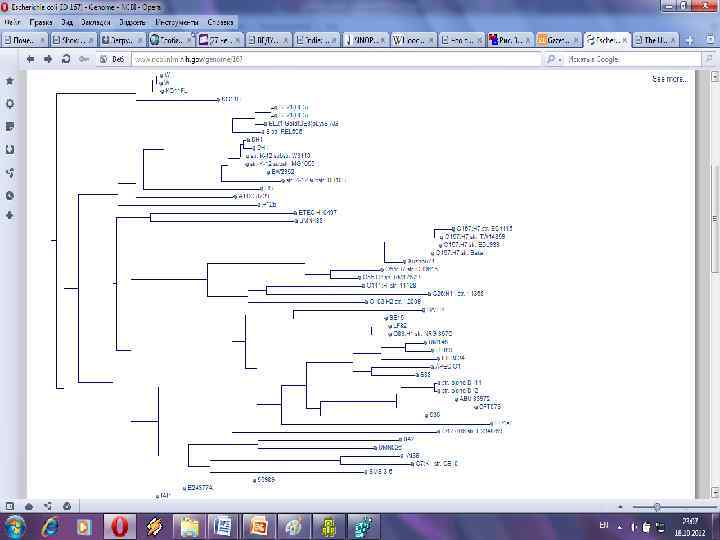The width and height of the screenshot is (720, 540).
Task: Open the down-arrow panel at sidebar bottom
Action: pyautogui.click(x=10, y=215)
